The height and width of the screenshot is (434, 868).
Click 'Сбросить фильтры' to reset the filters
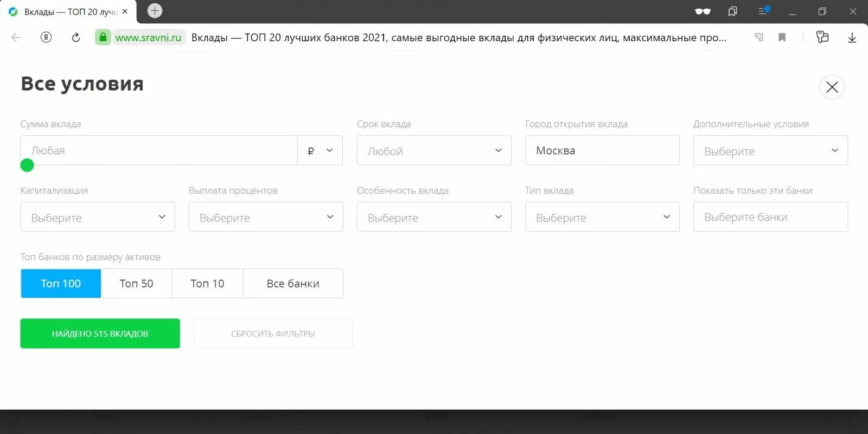[273, 333]
